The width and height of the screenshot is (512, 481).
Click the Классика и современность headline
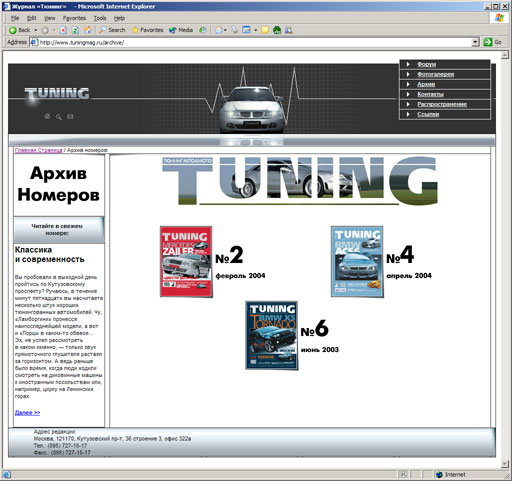coord(50,254)
